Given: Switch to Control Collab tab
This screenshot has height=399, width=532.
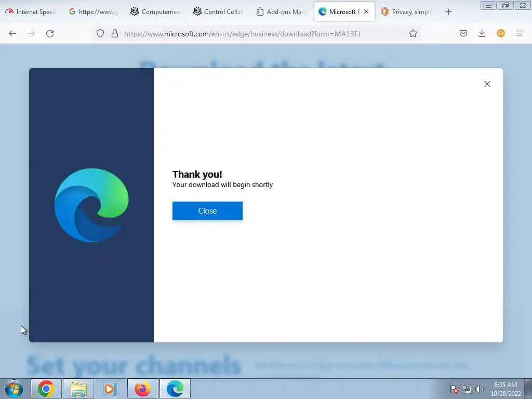Looking at the screenshot, I should pyautogui.click(x=218, y=12).
